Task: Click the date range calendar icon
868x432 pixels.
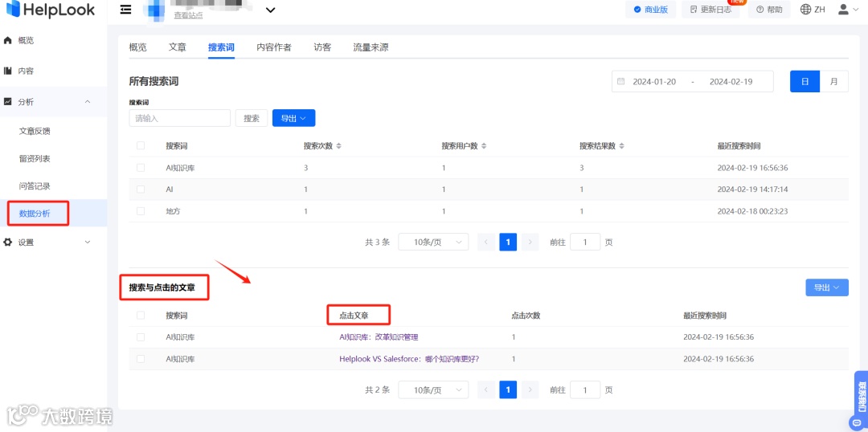Action: (620, 81)
